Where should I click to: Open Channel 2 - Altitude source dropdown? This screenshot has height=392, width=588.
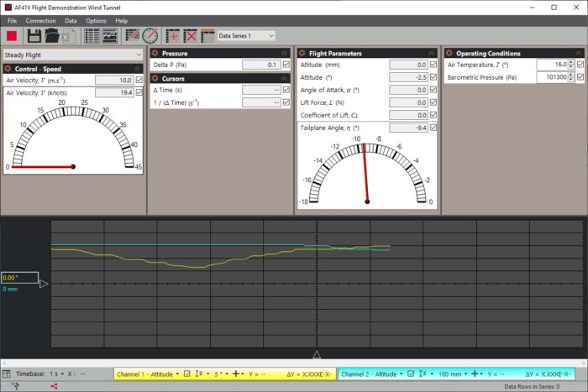372,374
